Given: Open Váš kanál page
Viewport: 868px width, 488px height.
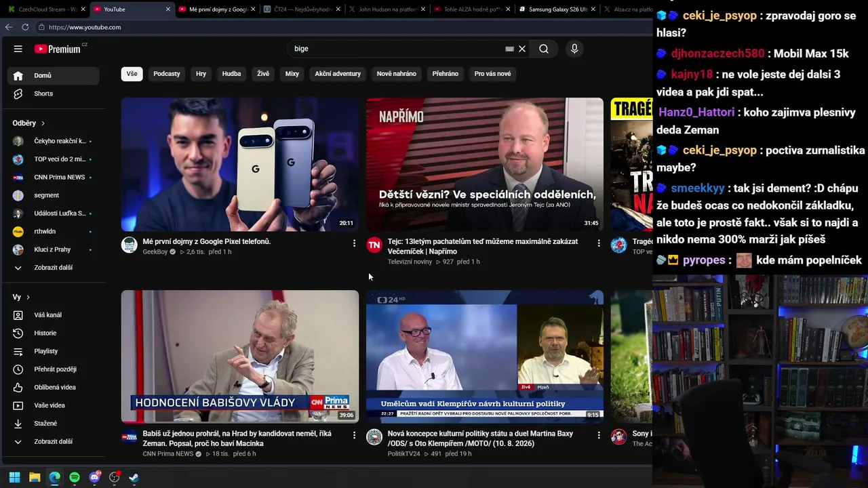Looking at the screenshot, I should pos(54,315).
